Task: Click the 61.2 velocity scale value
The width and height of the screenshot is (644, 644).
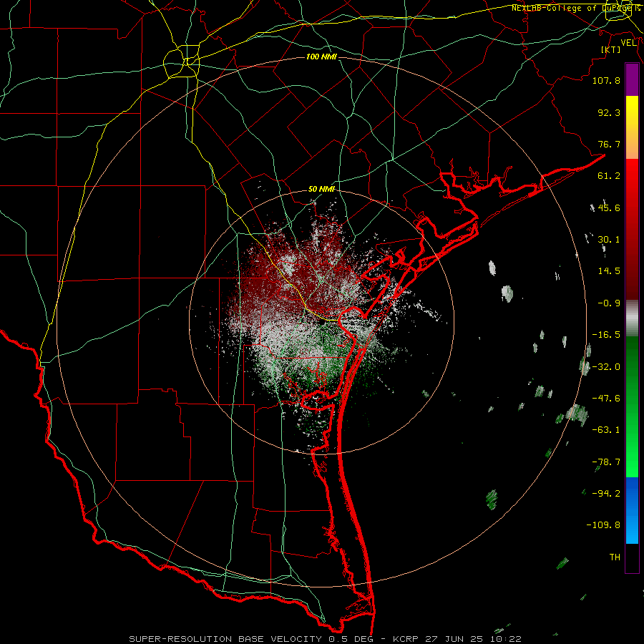Action: click(609, 176)
